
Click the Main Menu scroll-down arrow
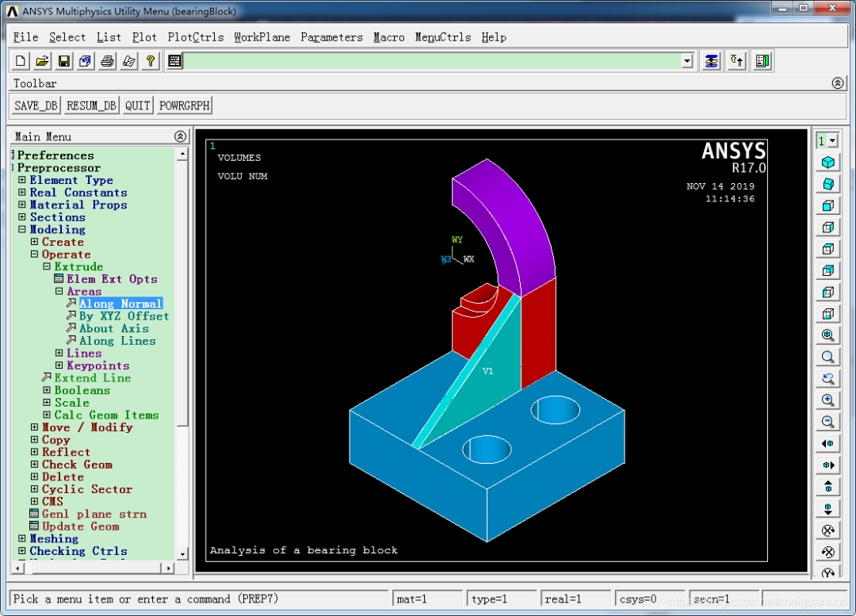pos(182,553)
